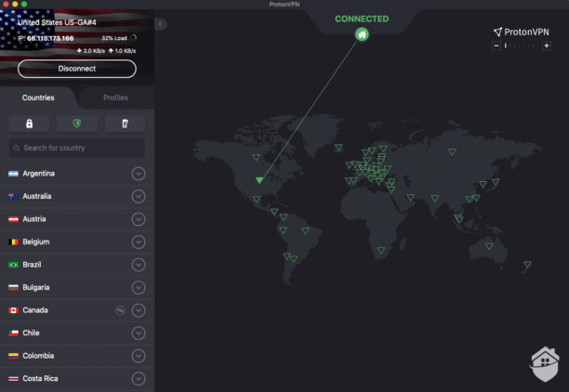Select the Iceland map server marker

pos(338,147)
